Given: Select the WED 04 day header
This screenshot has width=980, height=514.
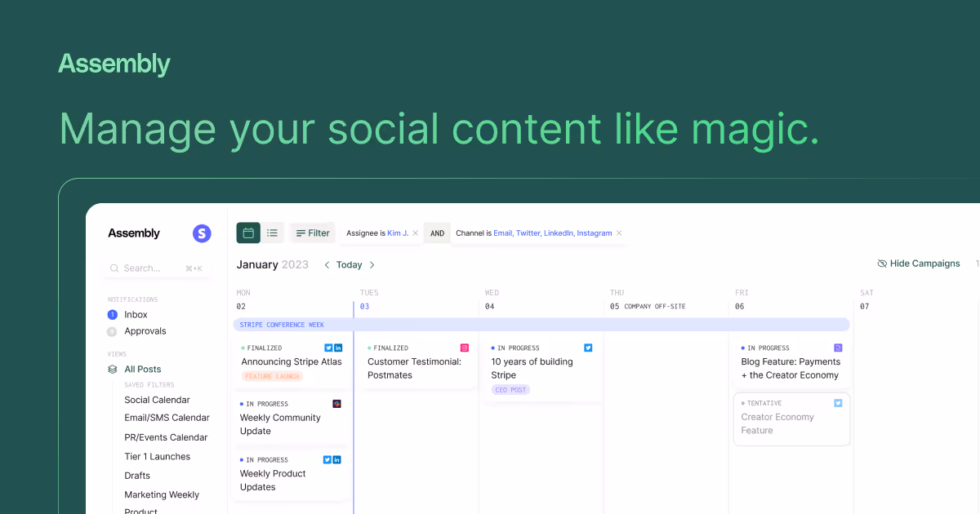Looking at the screenshot, I should (x=492, y=299).
